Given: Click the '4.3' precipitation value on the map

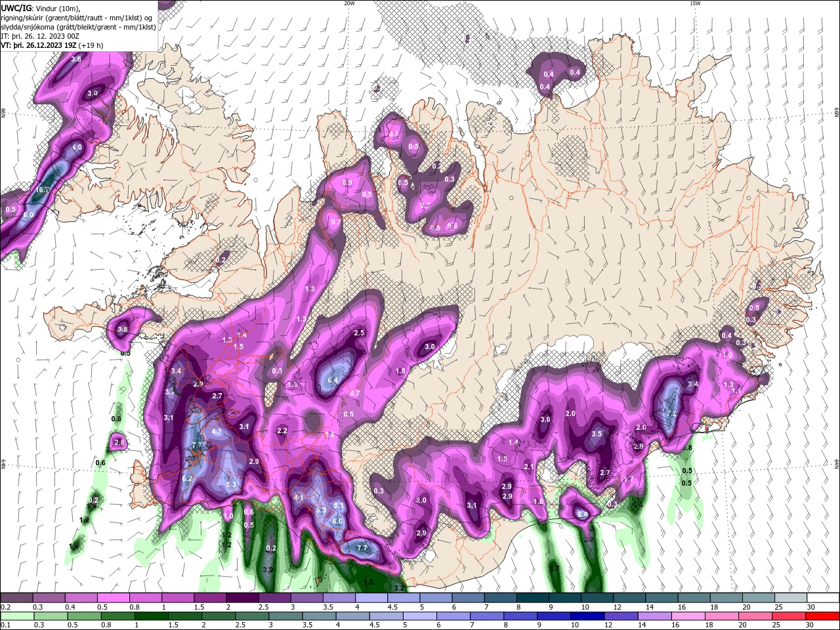Looking at the screenshot, I should 217,432.
